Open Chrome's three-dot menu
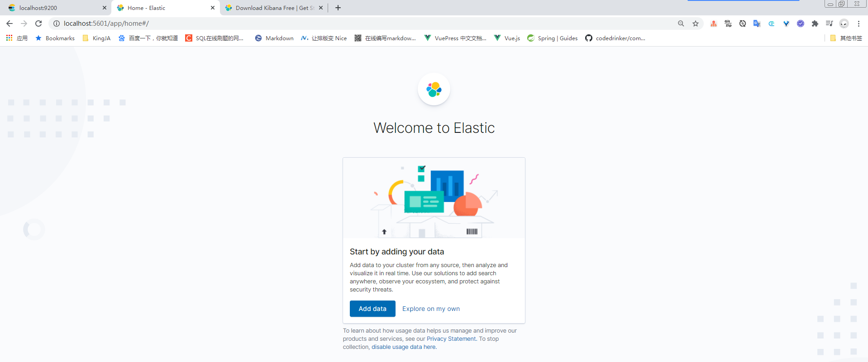This screenshot has width=868, height=362. coord(858,24)
